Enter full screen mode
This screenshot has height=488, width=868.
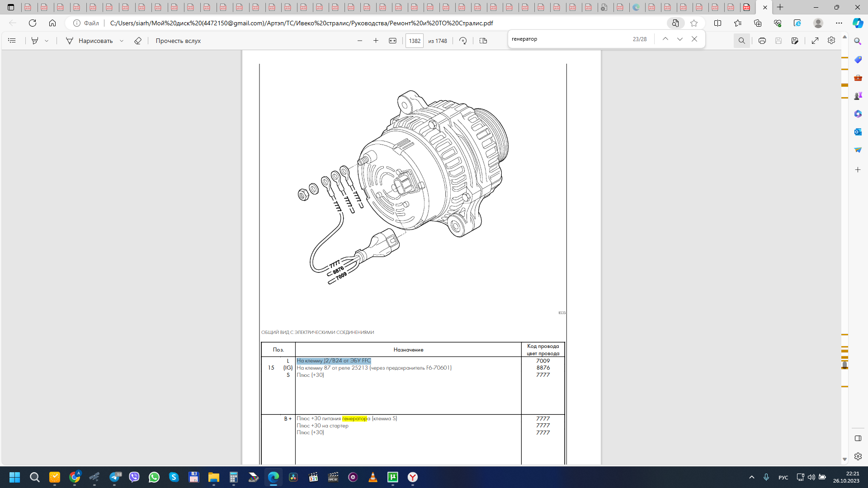click(x=815, y=41)
